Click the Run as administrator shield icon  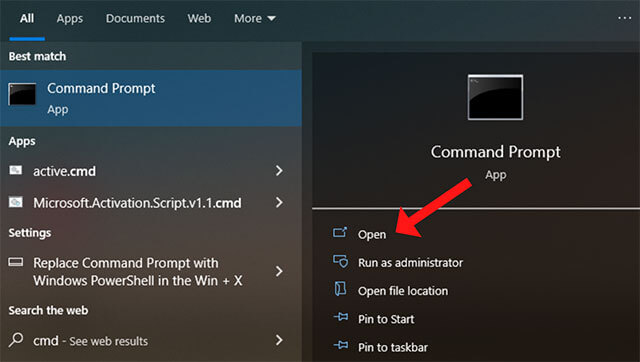tap(341, 261)
